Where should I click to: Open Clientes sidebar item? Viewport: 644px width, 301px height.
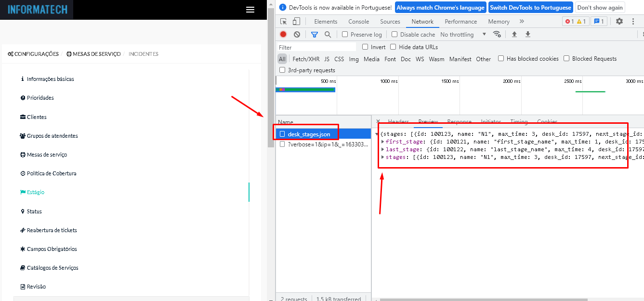point(33,117)
